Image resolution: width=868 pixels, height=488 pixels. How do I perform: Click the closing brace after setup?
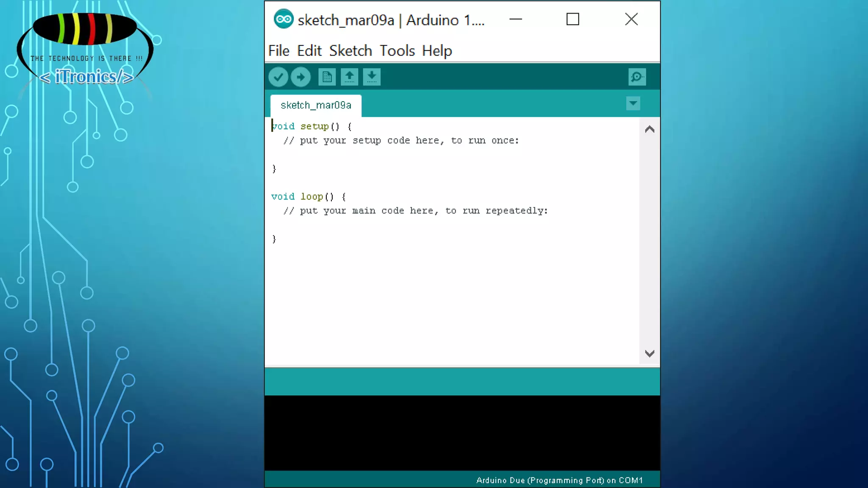tap(274, 169)
